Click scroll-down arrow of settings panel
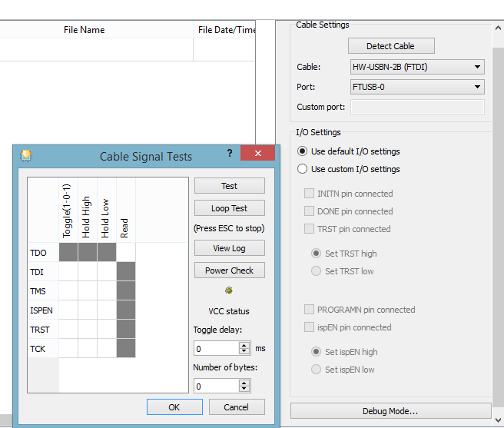Viewport: 504px width, 428px height. pos(498,420)
